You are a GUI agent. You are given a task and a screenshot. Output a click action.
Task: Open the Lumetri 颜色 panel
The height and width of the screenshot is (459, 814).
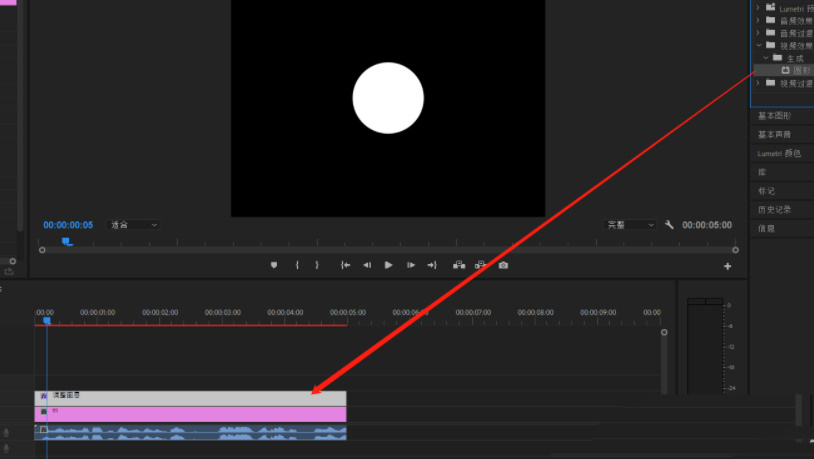[779, 153]
